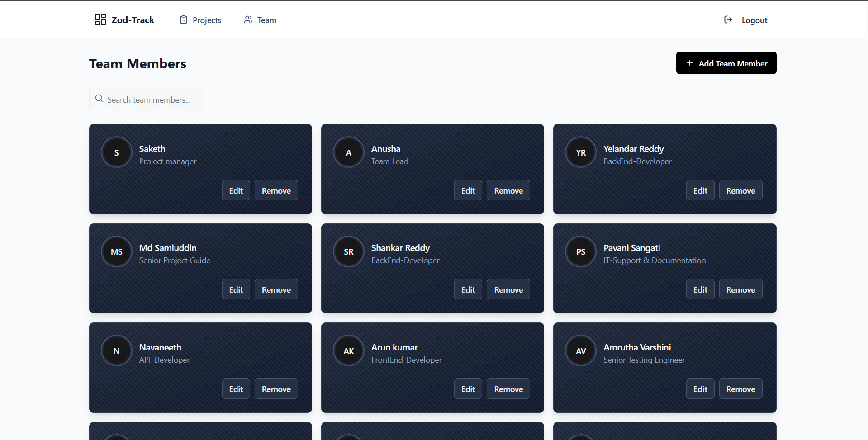The width and height of the screenshot is (868, 440).
Task: Select the Team Lead role text
Action: (x=389, y=161)
